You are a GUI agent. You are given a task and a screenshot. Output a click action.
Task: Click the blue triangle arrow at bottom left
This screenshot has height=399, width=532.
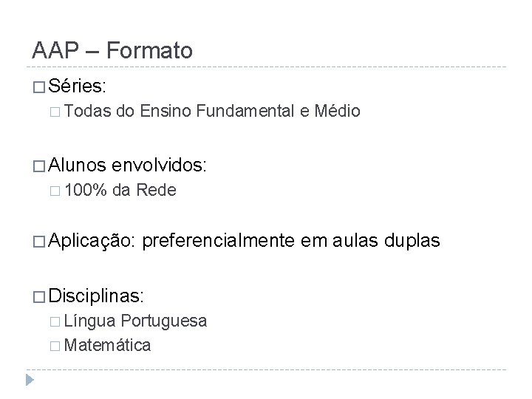(x=30, y=380)
